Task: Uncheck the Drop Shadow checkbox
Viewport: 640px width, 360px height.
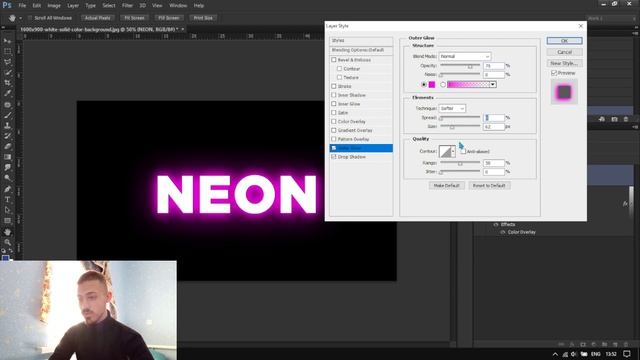Action: (x=334, y=157)
